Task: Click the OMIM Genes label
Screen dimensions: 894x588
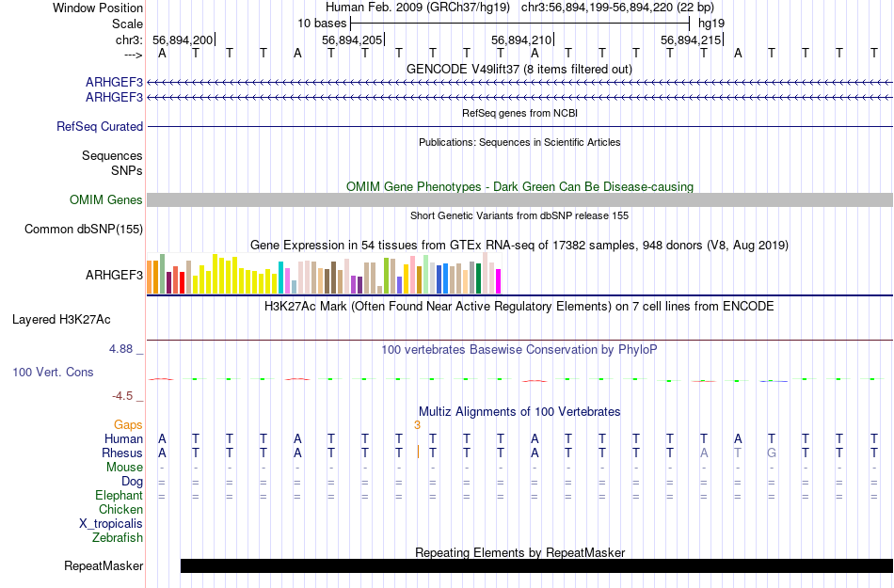Action: pyautogui.click(x=106, y=200)
